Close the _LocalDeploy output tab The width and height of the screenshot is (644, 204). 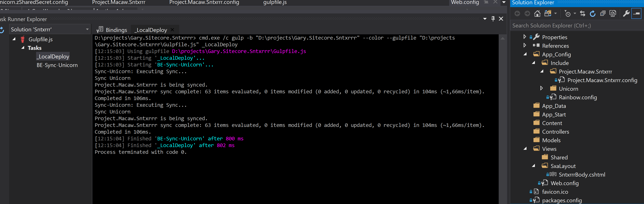coord(172,29)
